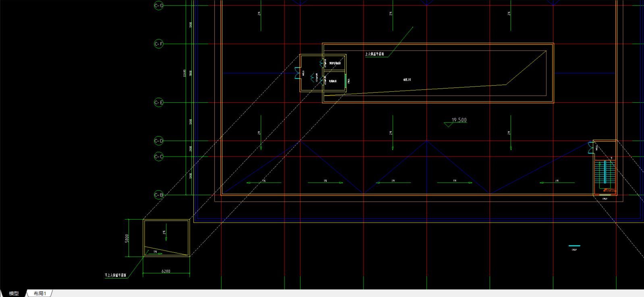Select the double door symbol left of elevator room
Viewport: 644px width, 297px height.
coord(297,73)
